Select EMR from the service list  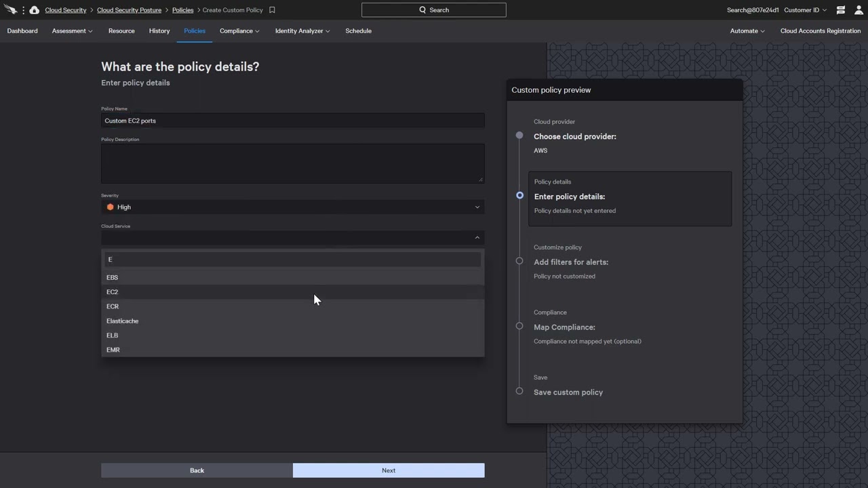point(293,350)
